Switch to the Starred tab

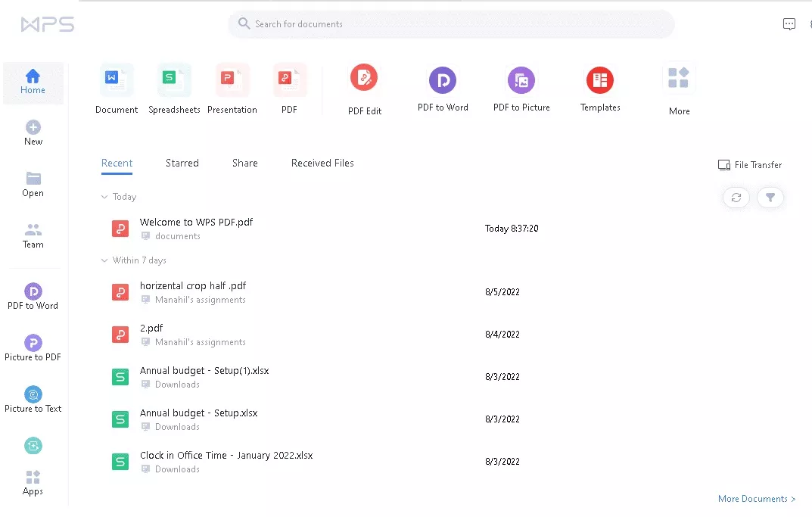[x=182, y=164]
